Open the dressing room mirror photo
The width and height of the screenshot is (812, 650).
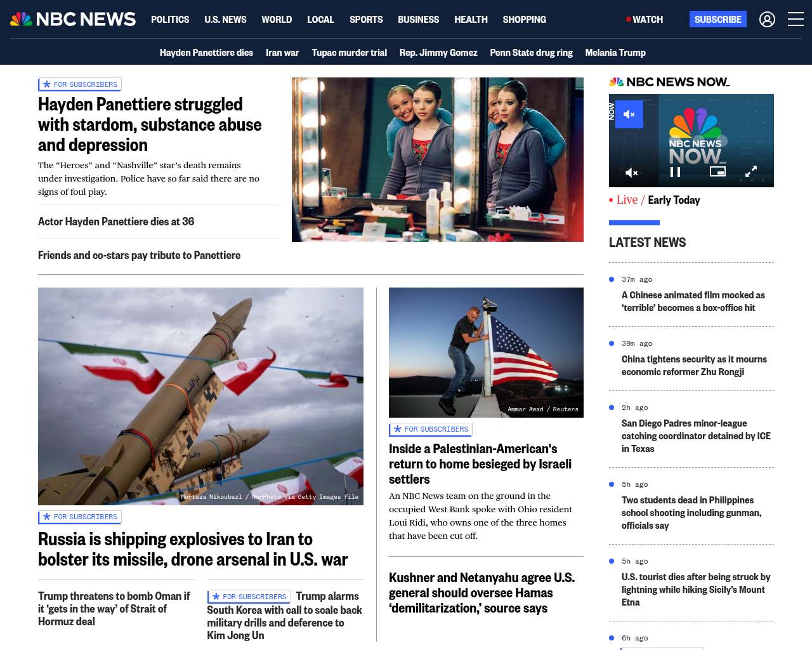click(x=438, y=159)
